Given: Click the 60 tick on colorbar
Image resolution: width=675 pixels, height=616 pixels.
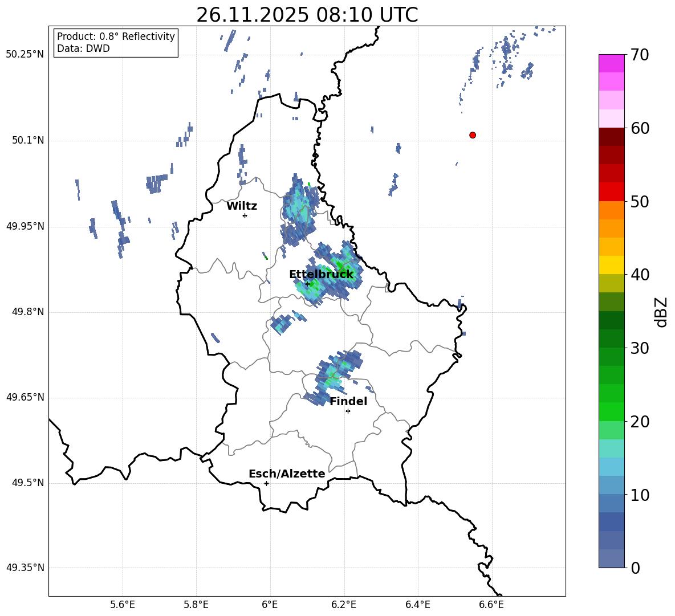Looking at the screenshot, I should click(x=640, y=128).
